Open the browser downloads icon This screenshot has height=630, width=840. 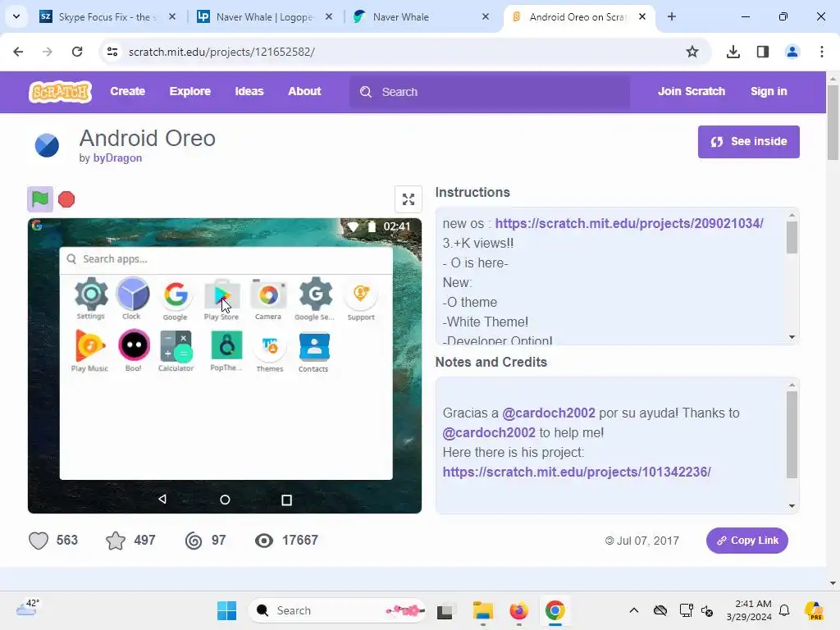(x=733, y=52)
